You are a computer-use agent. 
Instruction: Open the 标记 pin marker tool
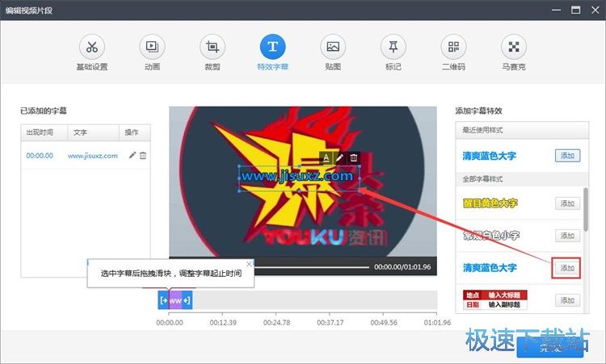393,53
